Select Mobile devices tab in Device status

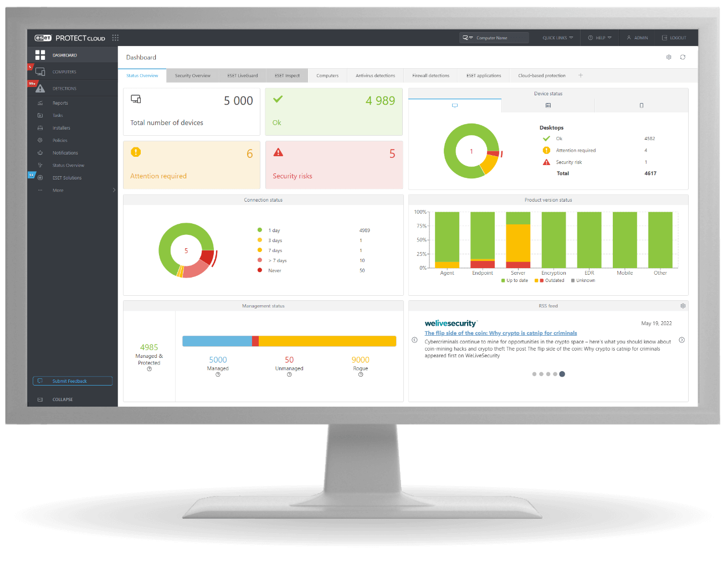pos(642,105)
